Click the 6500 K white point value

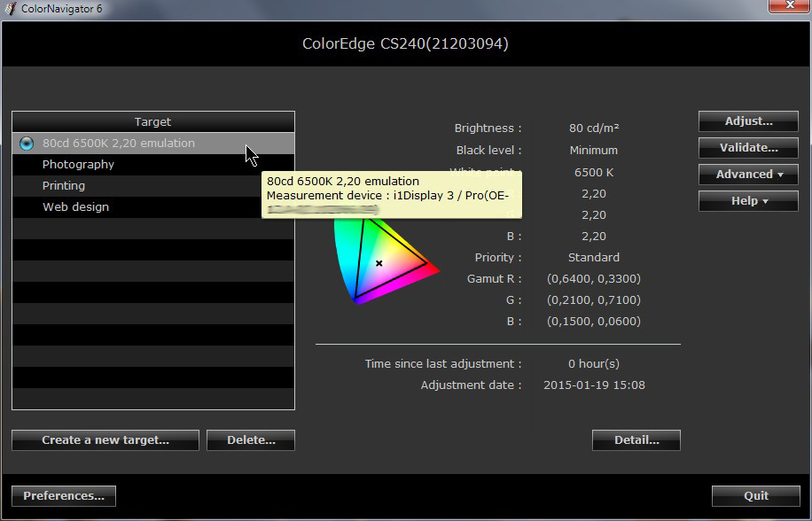(594, 172)
